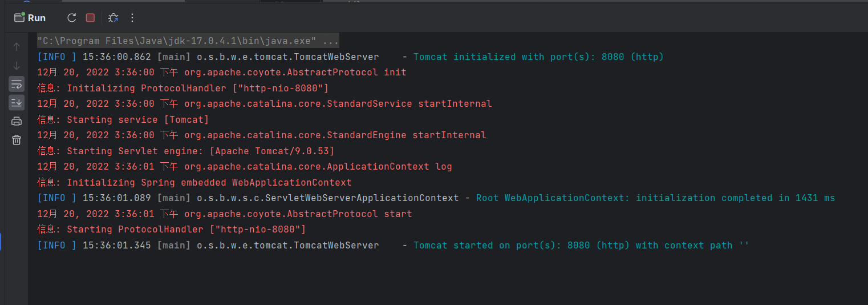868x305 pixels.
Task: Print the console output
Action: pos(17,121)
